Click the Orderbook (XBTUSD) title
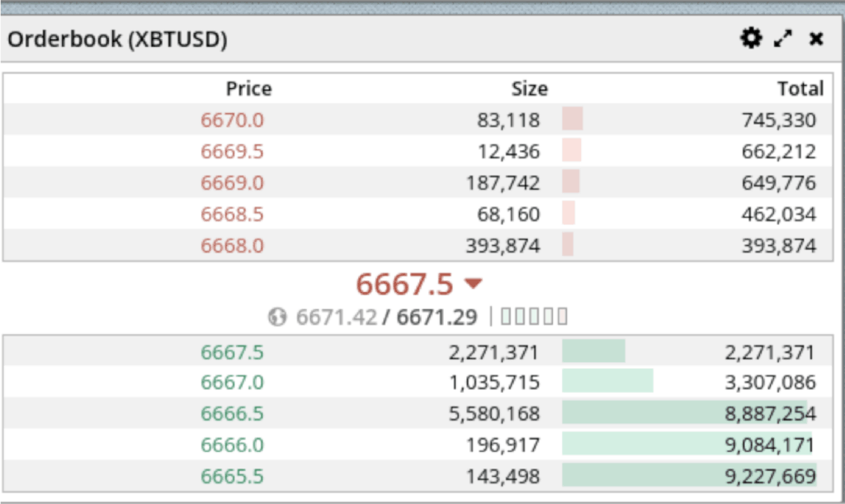 click(117, 39)
